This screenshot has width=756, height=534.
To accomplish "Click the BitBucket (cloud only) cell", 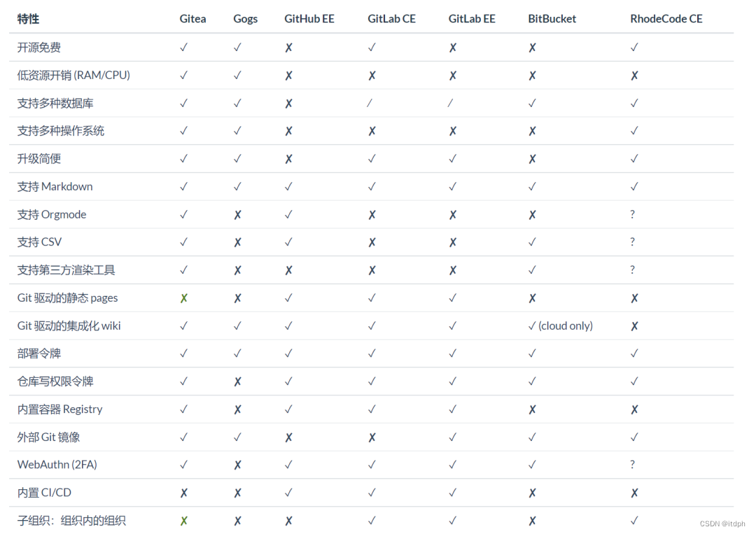I will 560,326.
